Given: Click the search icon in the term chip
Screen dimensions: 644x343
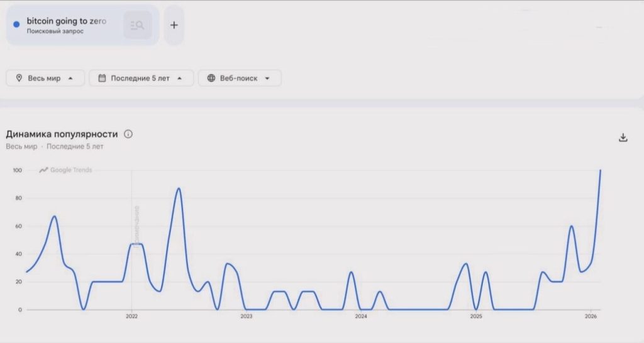Looking at the screenshot, I should (137, 25).
